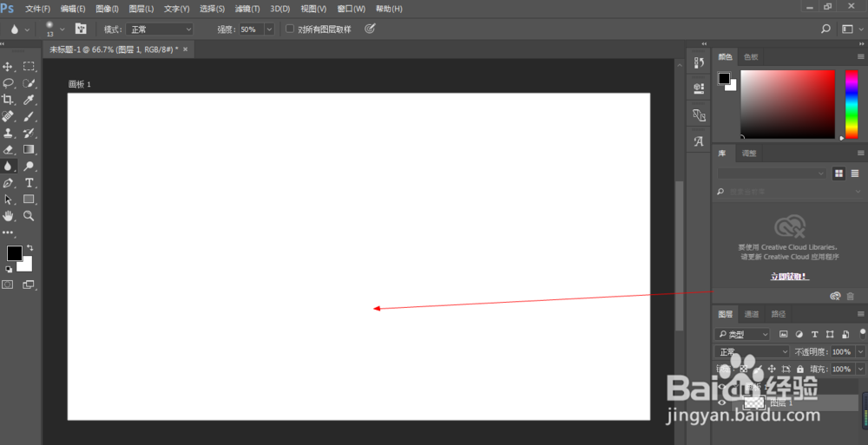This screenshot has width=868, height=445.
Task: Lock position of the layer
Action: coord(772,369)
